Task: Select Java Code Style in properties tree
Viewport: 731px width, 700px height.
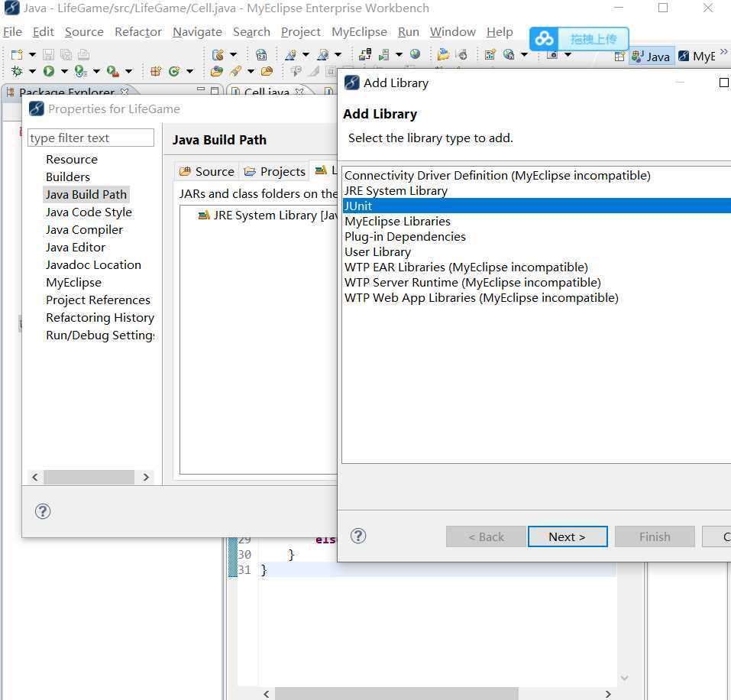Action: pyautogui.click(x=89, y=212)
